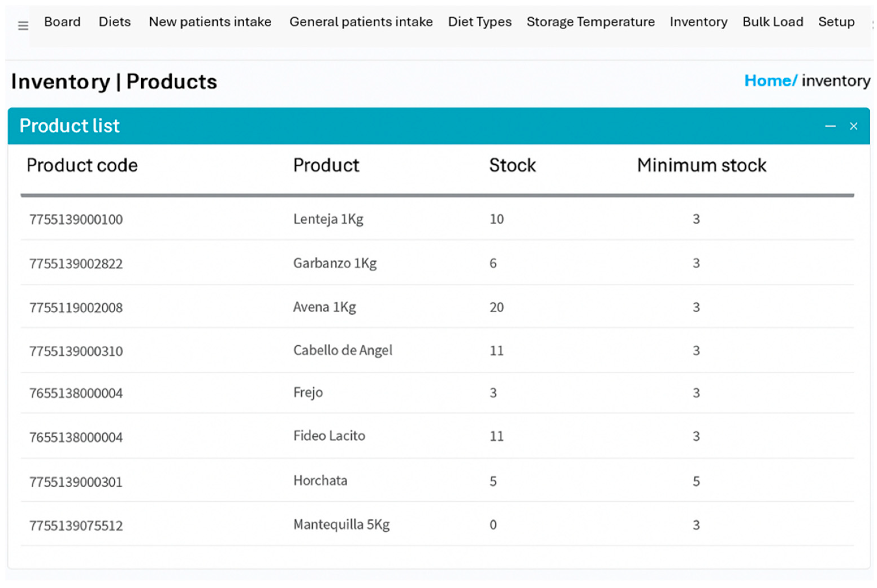The height and width of the screenshot is (588, 877).
Task: Select the Mantequilla 5Kg product row
Action: tap(341, 525)
